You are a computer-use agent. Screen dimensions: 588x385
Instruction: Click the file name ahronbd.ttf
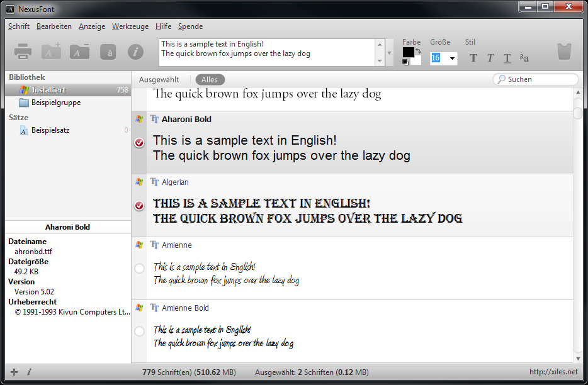click(x=33, y=252)
